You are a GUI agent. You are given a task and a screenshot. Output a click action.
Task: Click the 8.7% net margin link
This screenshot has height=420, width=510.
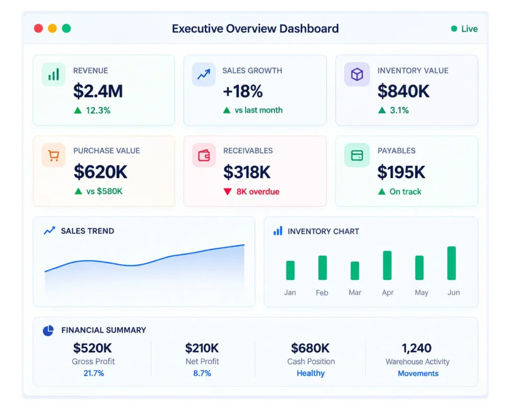tap(202, 373)
